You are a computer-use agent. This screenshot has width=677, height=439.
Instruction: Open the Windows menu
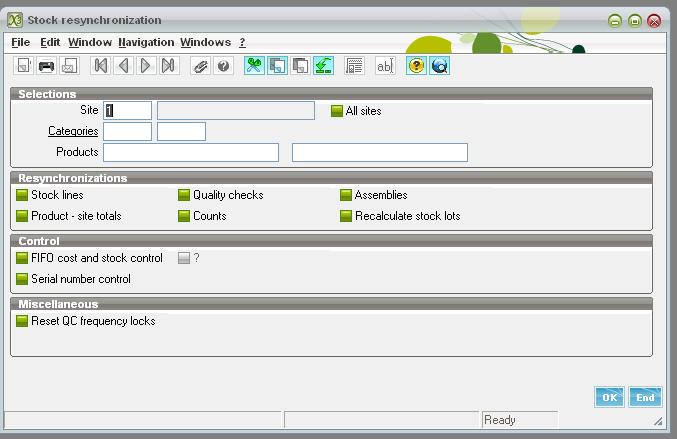pos(206,42)
